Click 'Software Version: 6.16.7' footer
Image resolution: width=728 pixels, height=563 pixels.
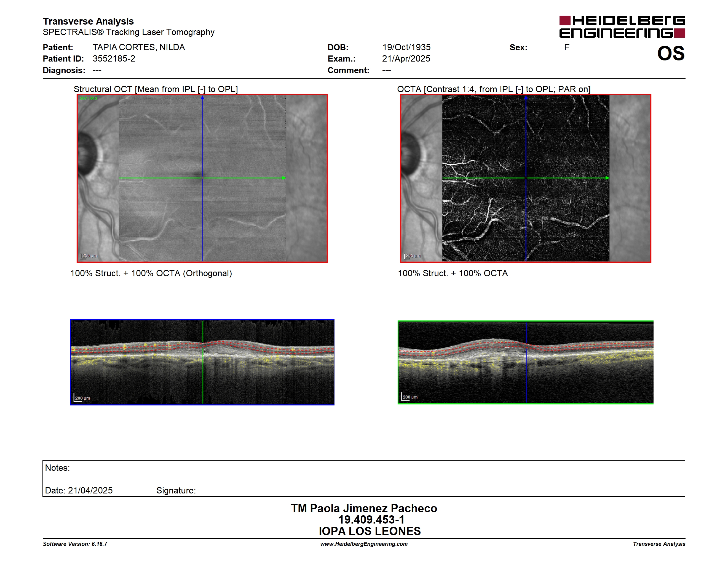75,544
